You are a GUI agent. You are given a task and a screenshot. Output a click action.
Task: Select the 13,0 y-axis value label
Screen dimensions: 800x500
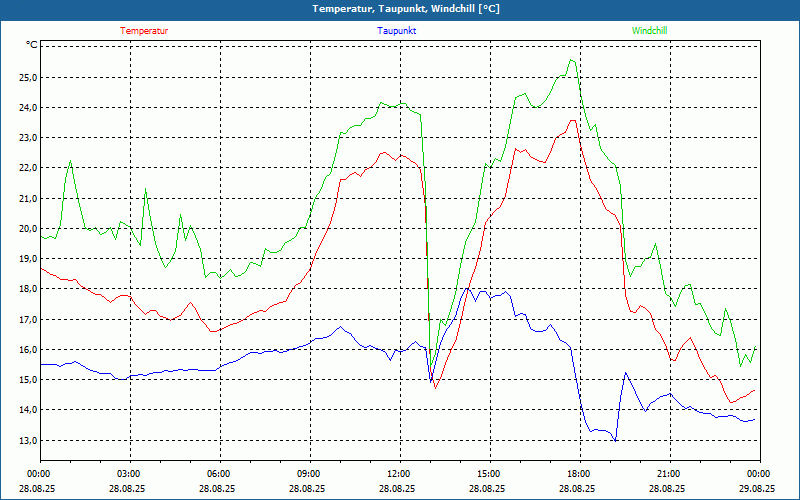point(26,440)
